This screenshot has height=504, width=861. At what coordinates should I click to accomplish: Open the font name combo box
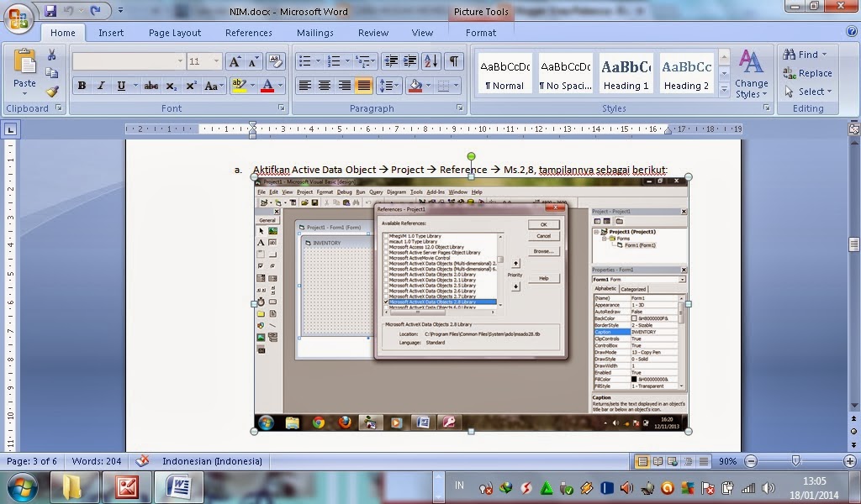click(129, 61)
